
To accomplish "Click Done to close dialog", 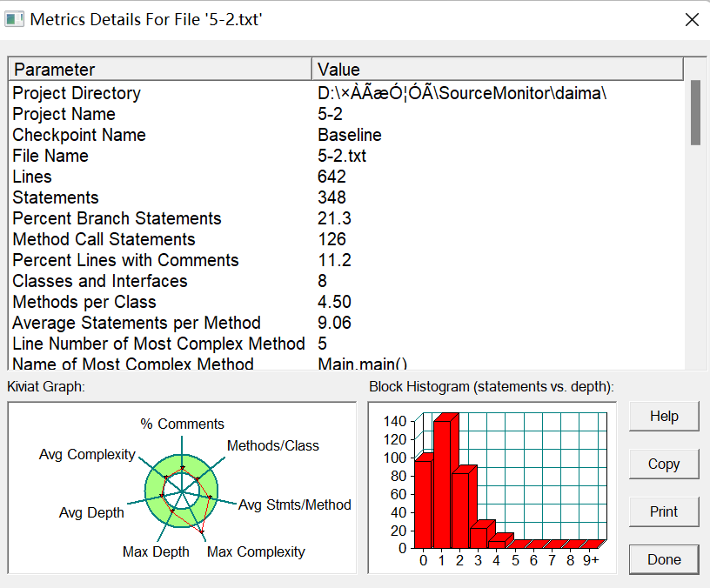I will point(664,559).
